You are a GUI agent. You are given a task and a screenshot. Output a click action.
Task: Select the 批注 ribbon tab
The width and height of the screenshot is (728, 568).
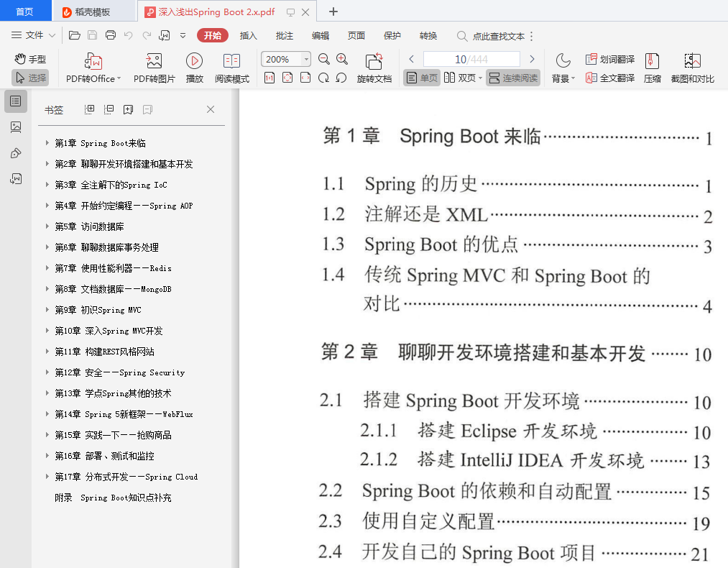pyautogui.click(x=285, y=35)
